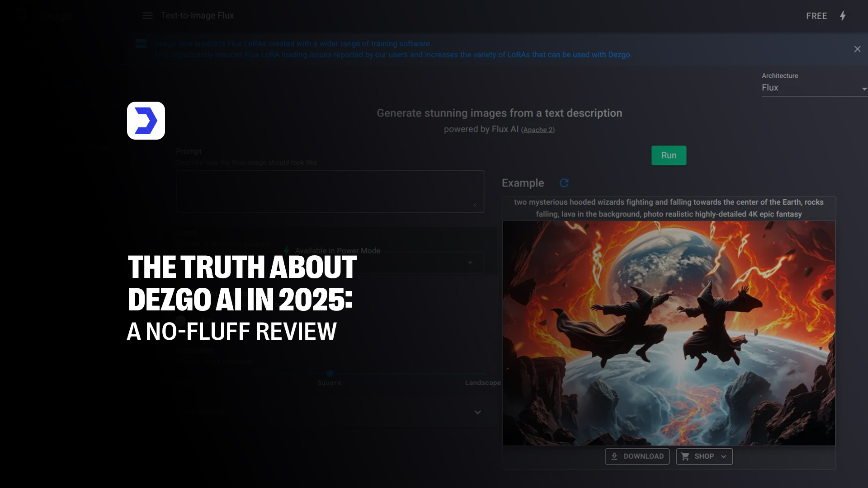Focus the Prompt text area
Screen dimensions: 868x488
[x=330, y=192]
